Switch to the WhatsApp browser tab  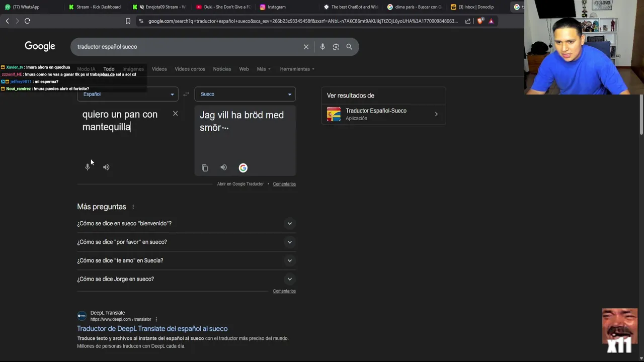(x=30, y=7)
